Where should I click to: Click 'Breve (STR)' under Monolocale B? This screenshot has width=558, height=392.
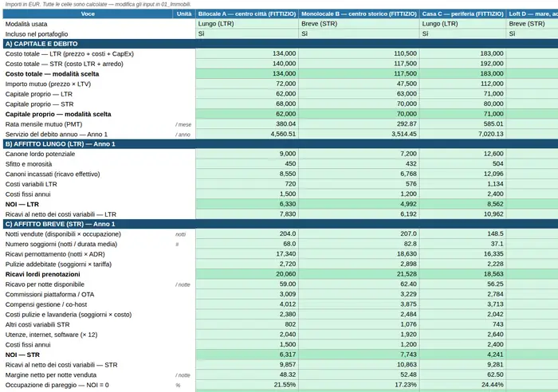click(319, 24)
